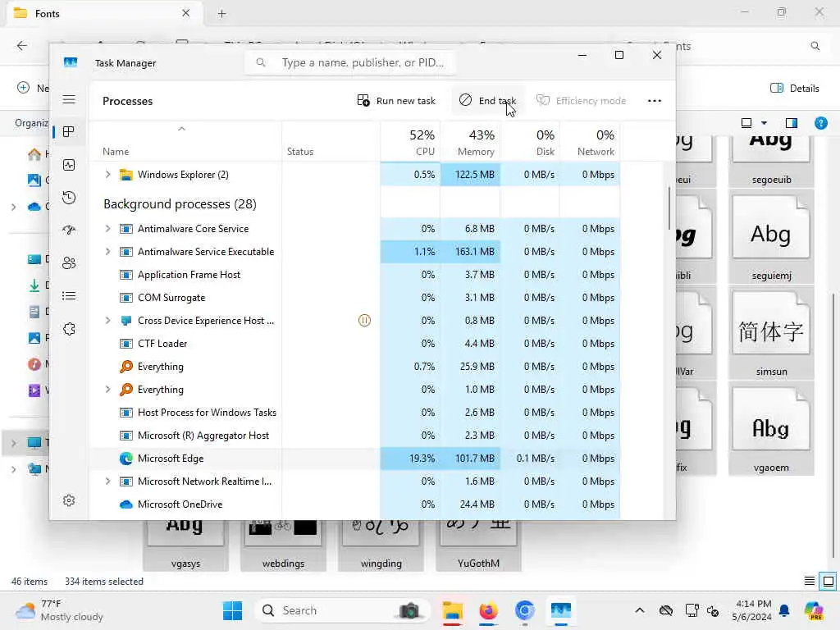Click Run new task button

pyautogui.click(x=396, y=101)
